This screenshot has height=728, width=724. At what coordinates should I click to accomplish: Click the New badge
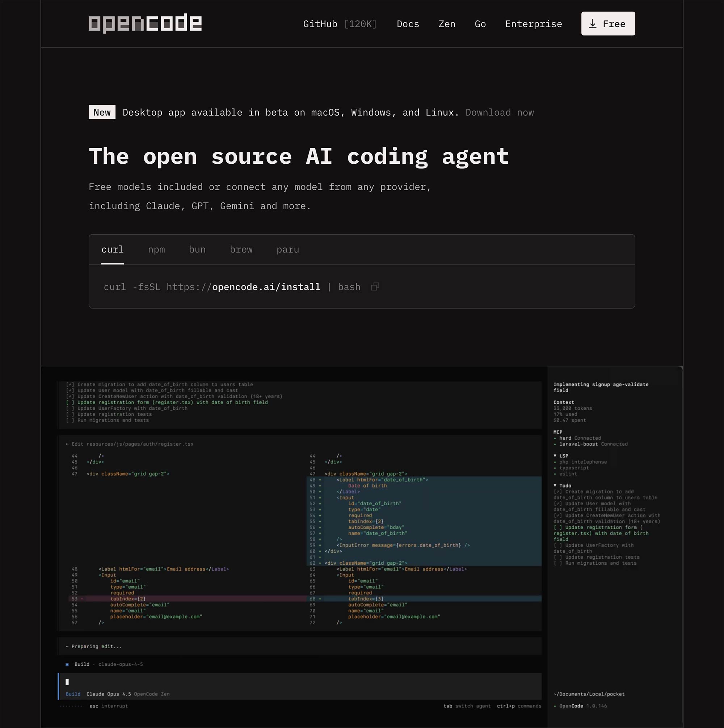coord(102,112)
